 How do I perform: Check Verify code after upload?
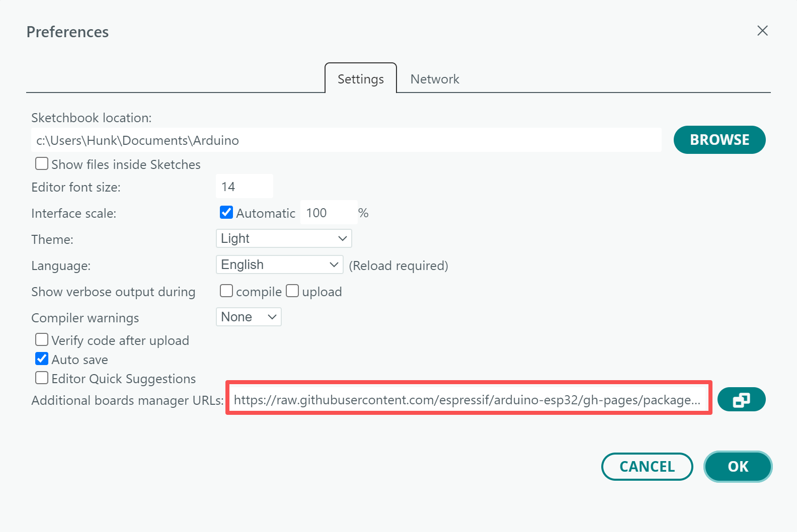pos(42,340)
